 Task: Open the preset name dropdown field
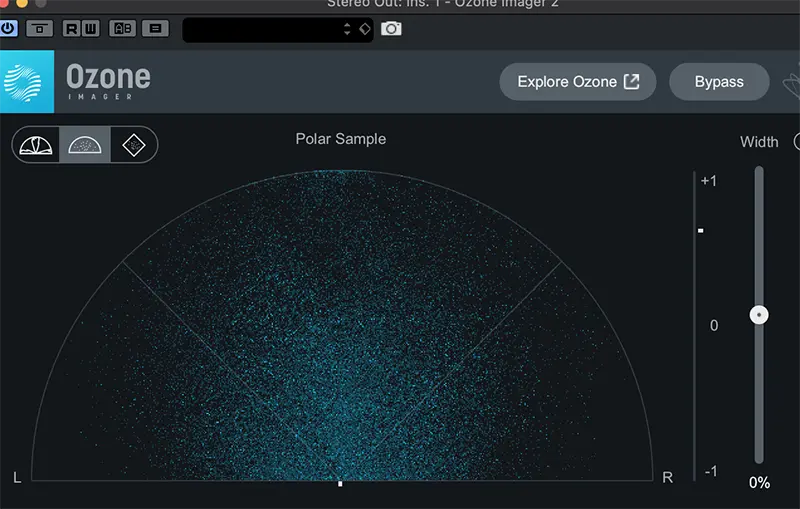coord(260,29)
